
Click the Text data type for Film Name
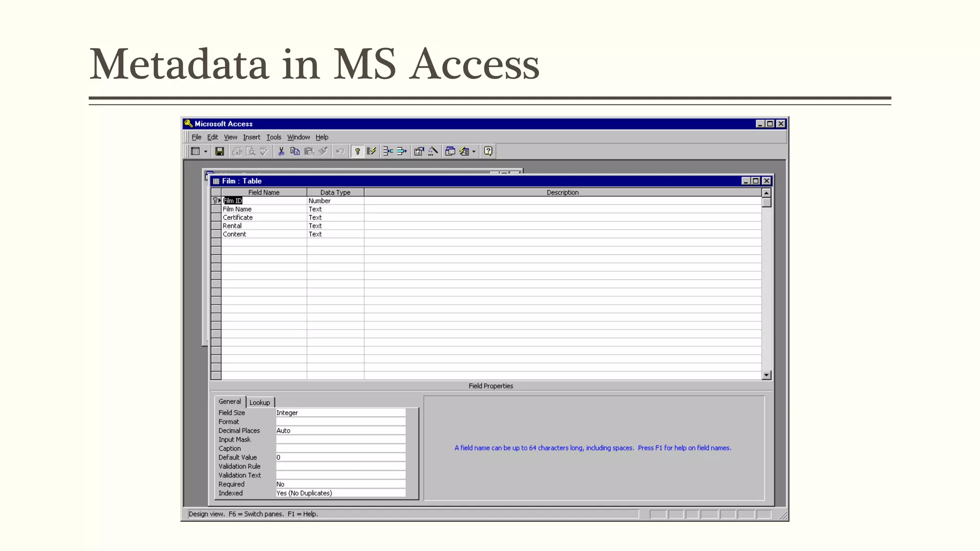[x=335, y=209]
